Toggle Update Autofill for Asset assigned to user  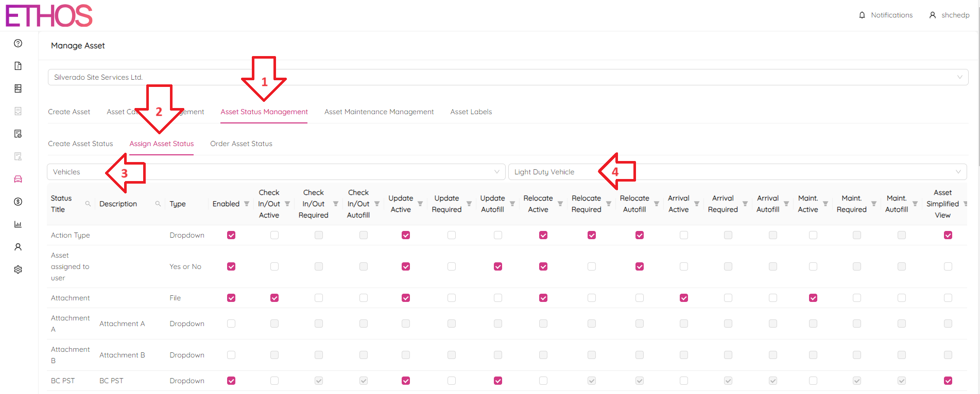(x=498, y=266)
